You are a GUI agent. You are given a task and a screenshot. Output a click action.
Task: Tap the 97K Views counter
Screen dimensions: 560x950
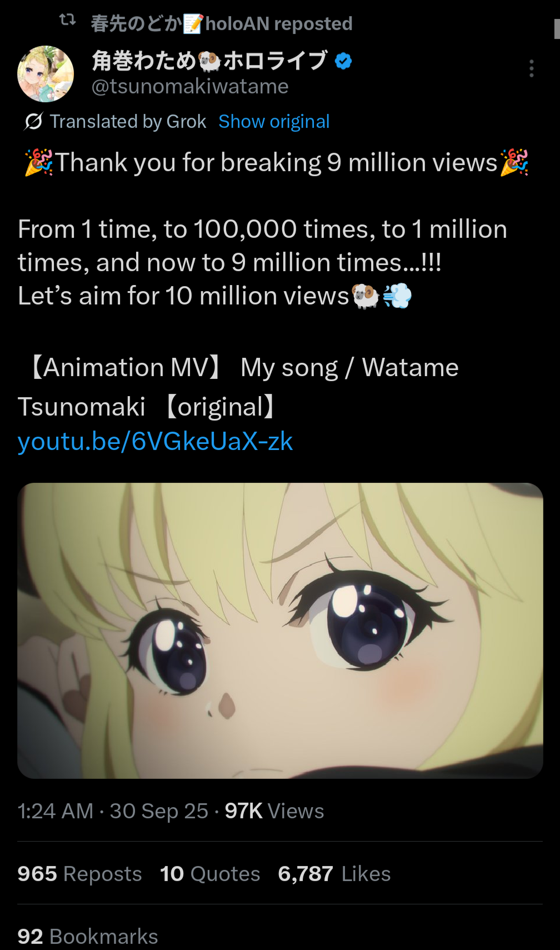(x=274, y=811)
